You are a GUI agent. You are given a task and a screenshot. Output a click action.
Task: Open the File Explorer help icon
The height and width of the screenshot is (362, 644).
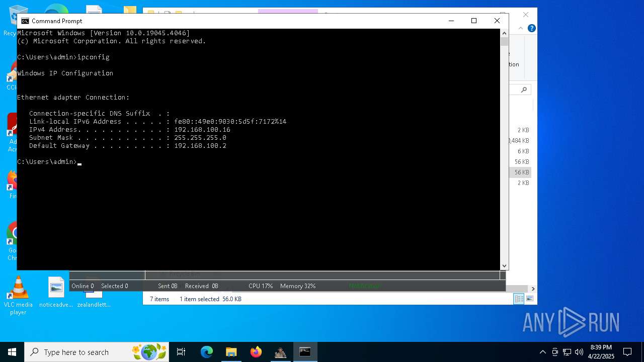coord(531,28)
